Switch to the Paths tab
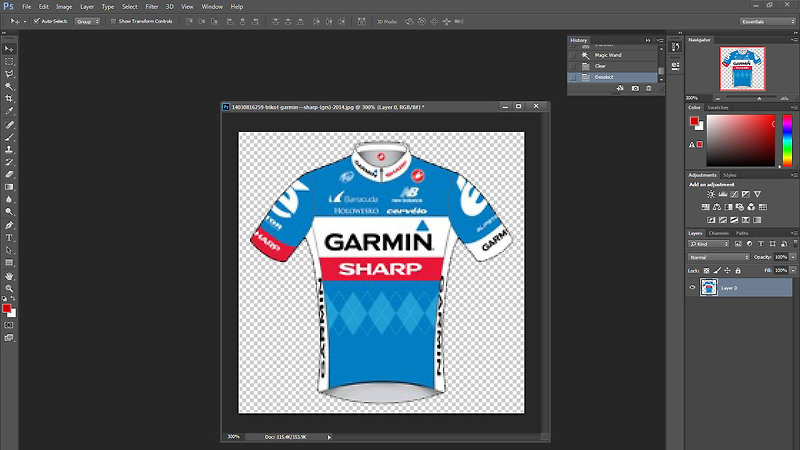This screenshot has width=800, height=450. [742, 233]
